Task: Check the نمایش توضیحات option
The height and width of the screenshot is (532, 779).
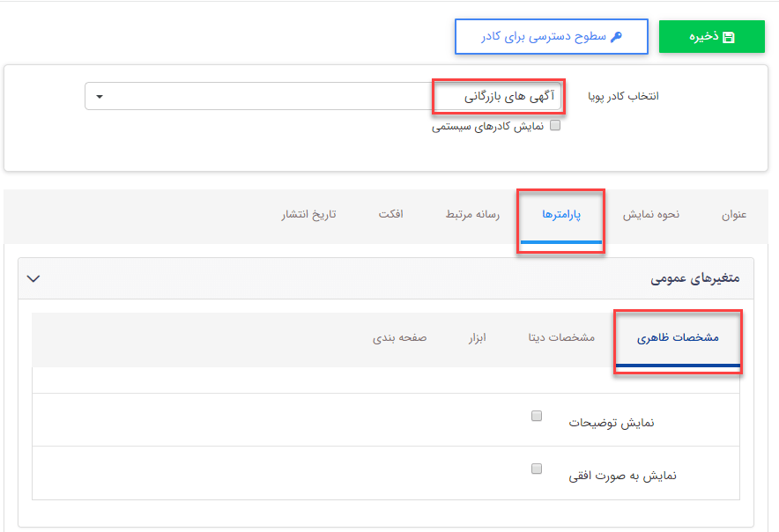Action: coord(536,415)
